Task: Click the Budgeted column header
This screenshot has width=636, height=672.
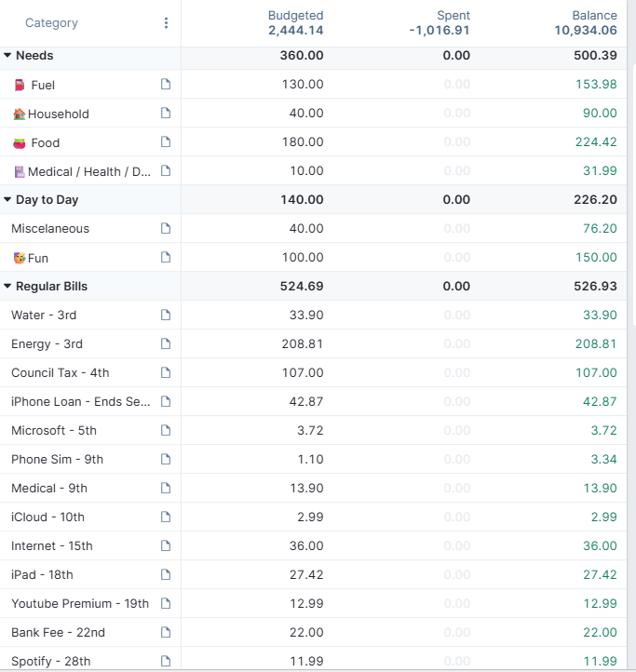Action: click(x=295, y=16)
